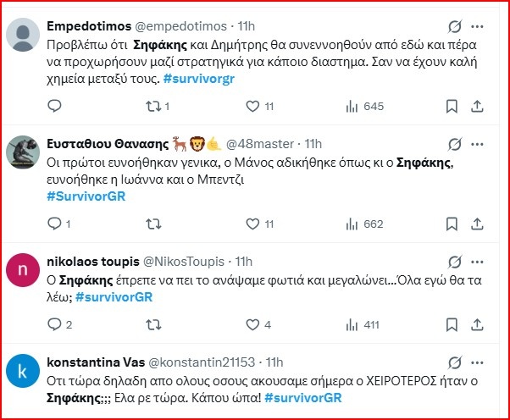Screen dimensions: 510x420
Task: Share the Empedotimos tweet
Action: (477, 106)
